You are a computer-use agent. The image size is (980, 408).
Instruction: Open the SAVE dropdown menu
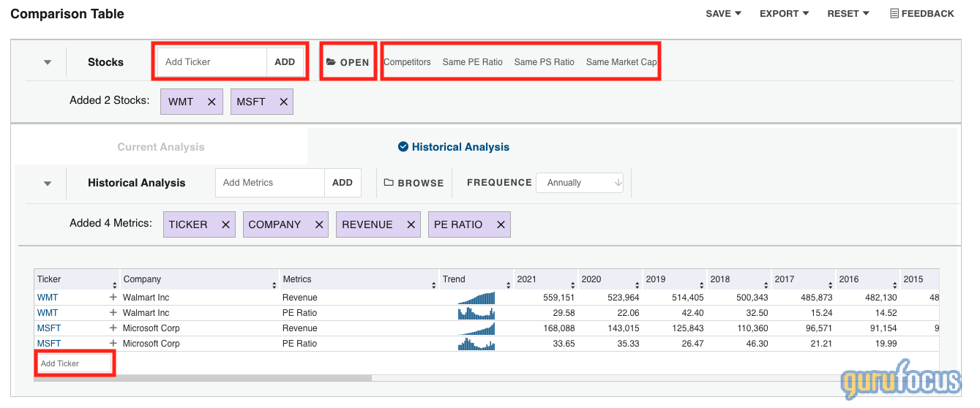click(724, 13)
